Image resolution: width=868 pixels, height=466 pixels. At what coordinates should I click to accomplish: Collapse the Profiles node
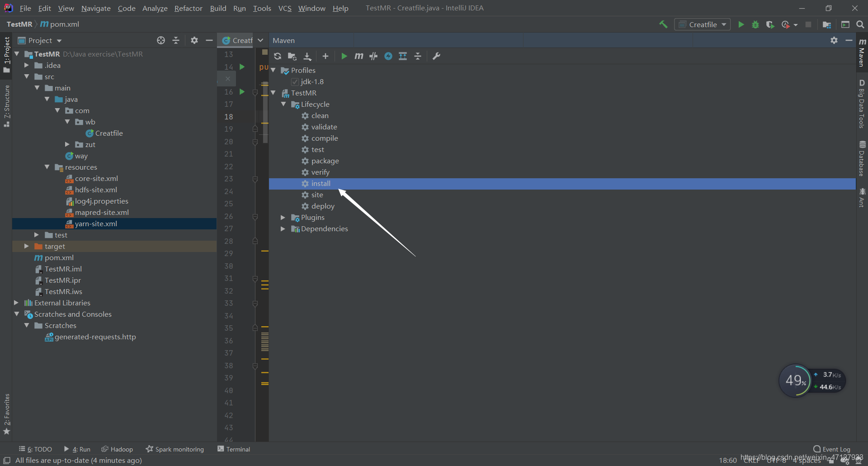pos(273,70)
